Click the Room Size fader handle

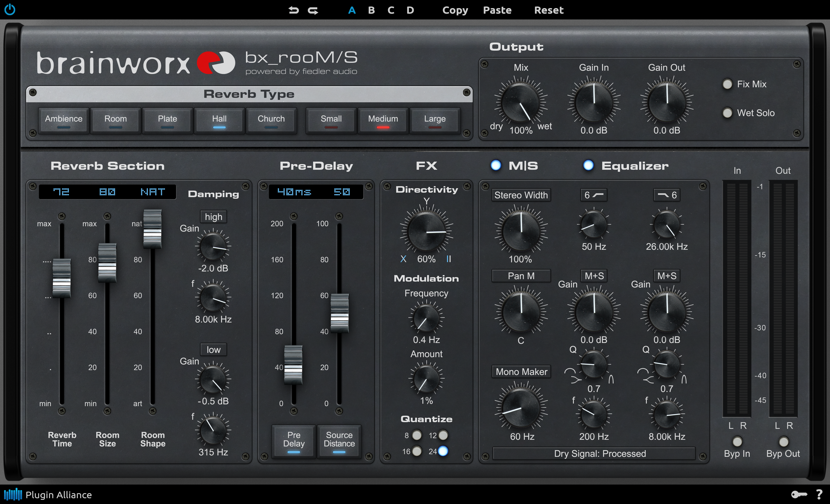click(107, 263)
